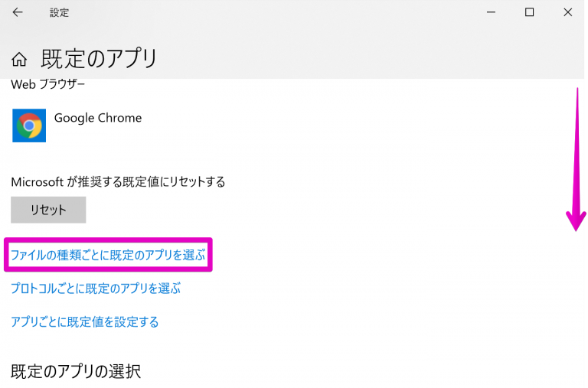Click the 既定のアプリの選択 heading
Viewport: 588px width, 388px height.
(76, 371)
